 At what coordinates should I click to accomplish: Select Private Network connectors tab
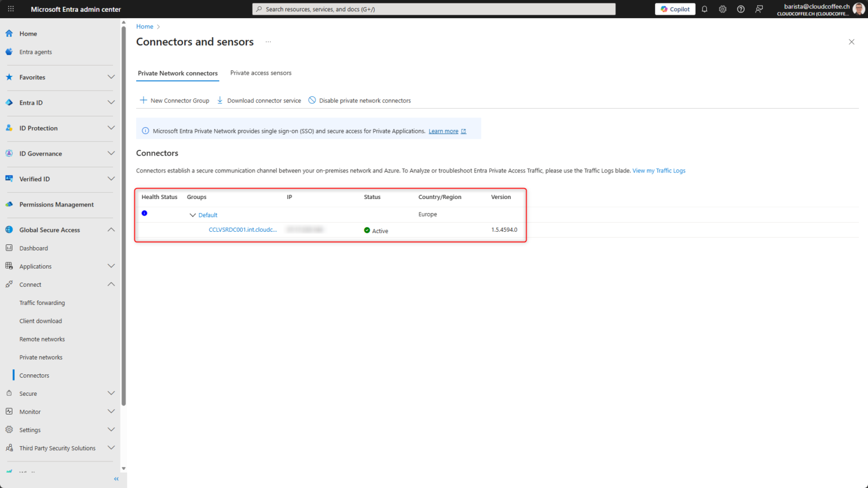[x=177, y=73]
